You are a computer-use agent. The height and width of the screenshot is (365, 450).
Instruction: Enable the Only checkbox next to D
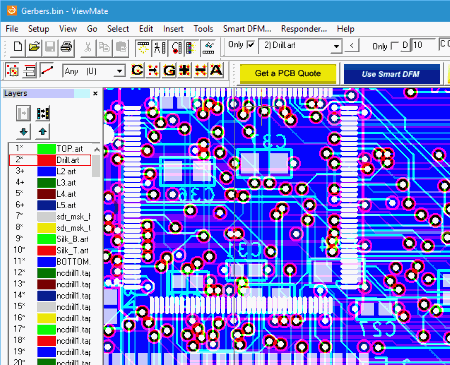[395, 45]
